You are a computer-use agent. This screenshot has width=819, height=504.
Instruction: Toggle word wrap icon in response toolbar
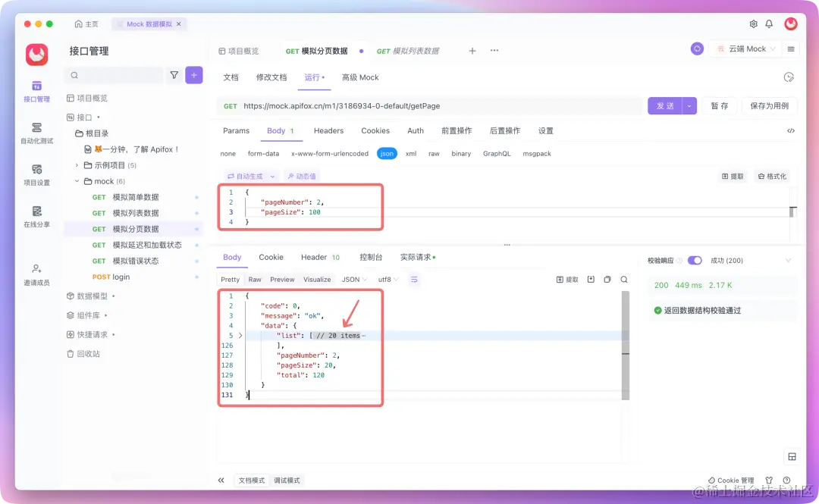(414, 280)
